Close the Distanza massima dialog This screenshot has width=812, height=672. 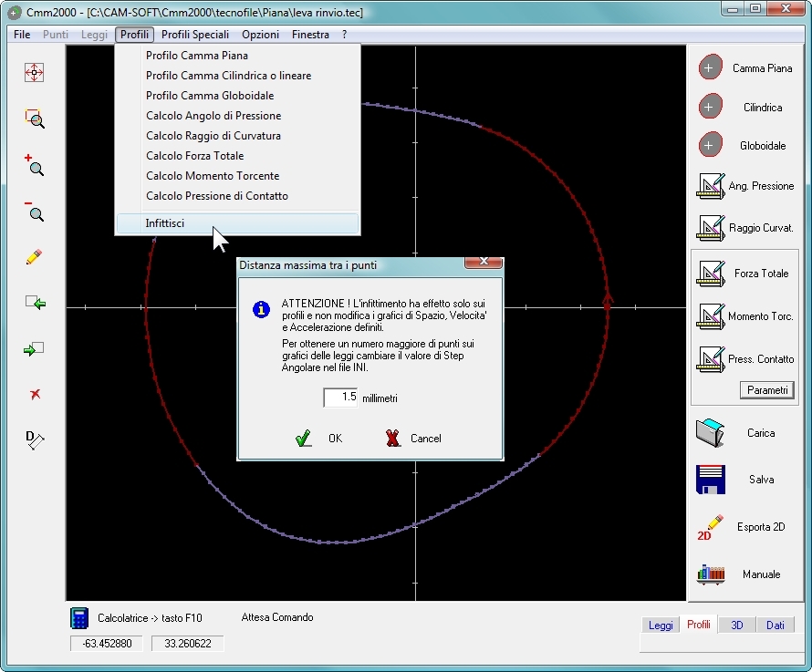point(484,262)
